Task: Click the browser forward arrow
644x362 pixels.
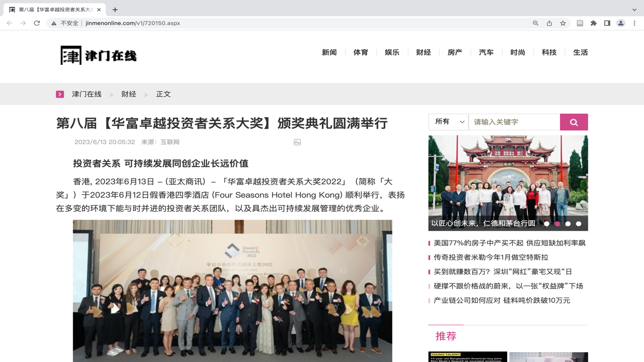Action: click(x=23, y=23)
